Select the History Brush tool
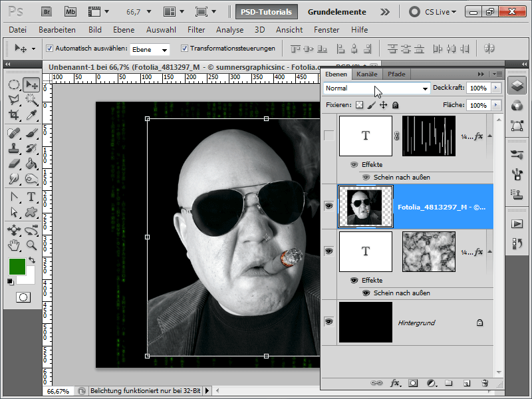The image size is (532, 399). point(31,148)
